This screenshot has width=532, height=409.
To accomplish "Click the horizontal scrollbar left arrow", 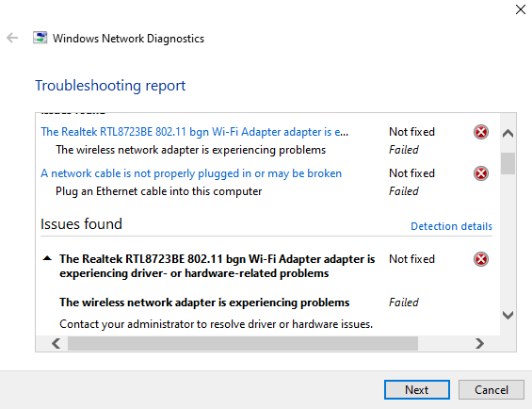I will click(x=56, y=343).
